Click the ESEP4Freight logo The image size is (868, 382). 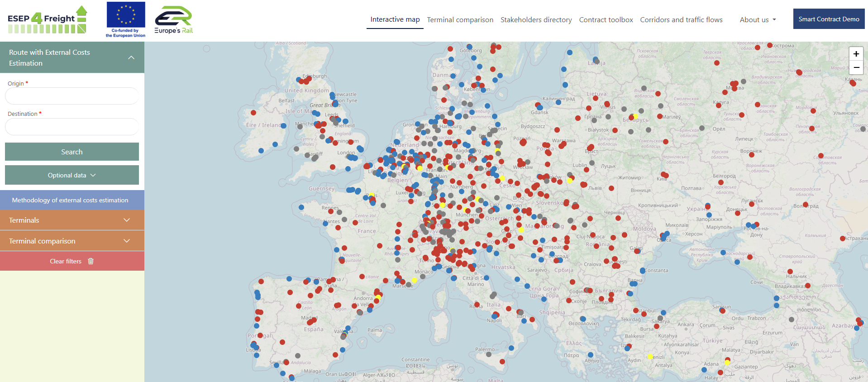pos(47,20)
